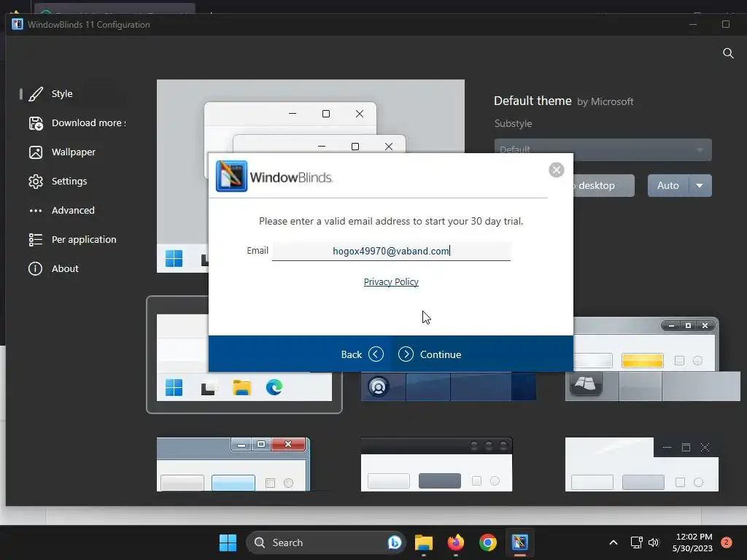
Task: Minimize the WindowBlinds Configuration window
Action: point(693,24)
